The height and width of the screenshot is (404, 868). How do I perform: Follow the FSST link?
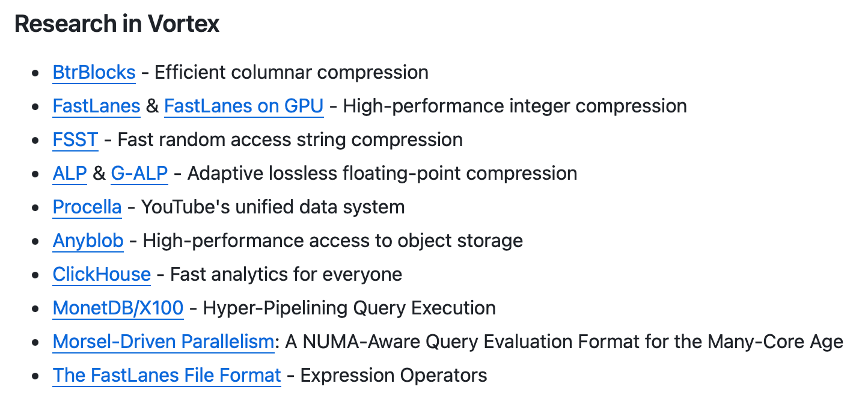coord(75,140)
